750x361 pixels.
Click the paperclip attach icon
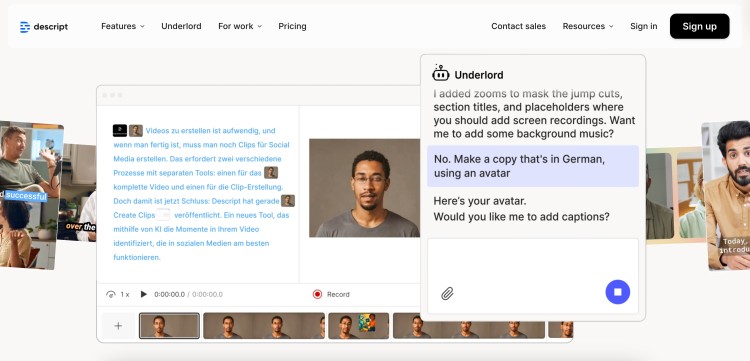[x=447, y=293]
